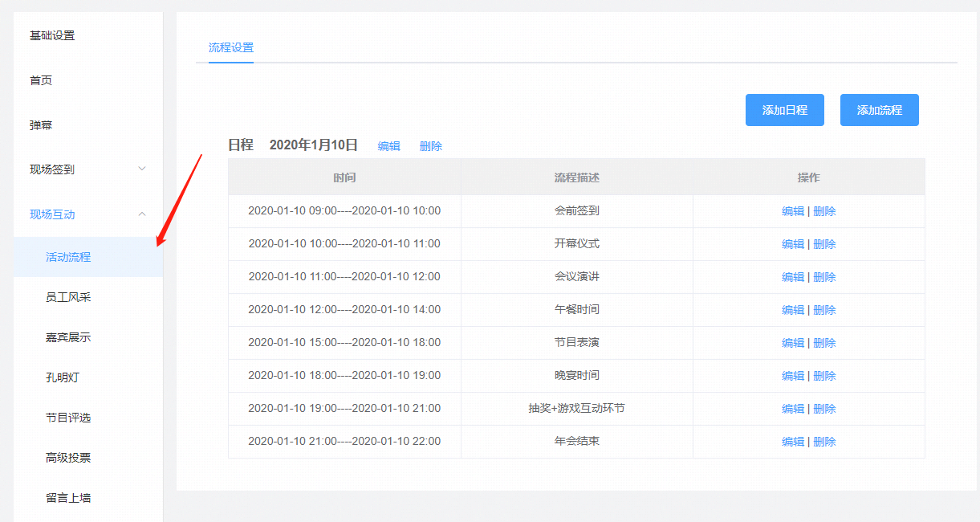Edit the 节目表演 row
Viewport: 980px width, 522px height.
pyautogui.click(x=793, y=343)
